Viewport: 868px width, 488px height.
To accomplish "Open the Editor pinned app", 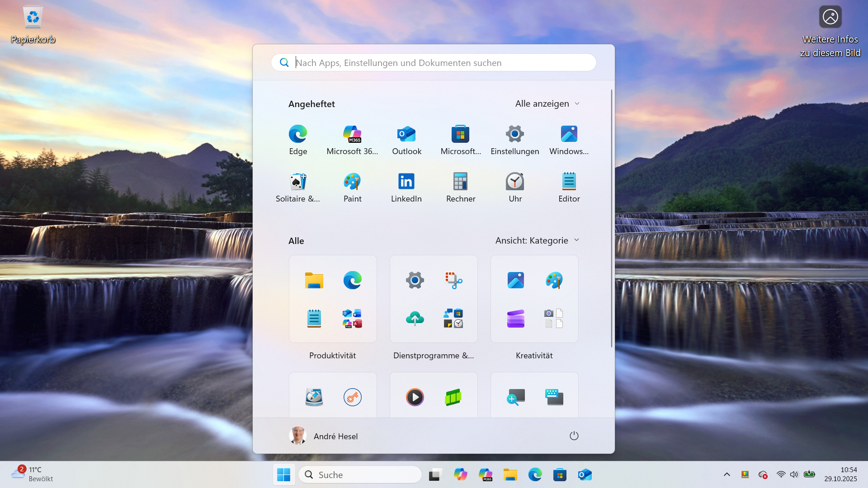I will 569,186.
